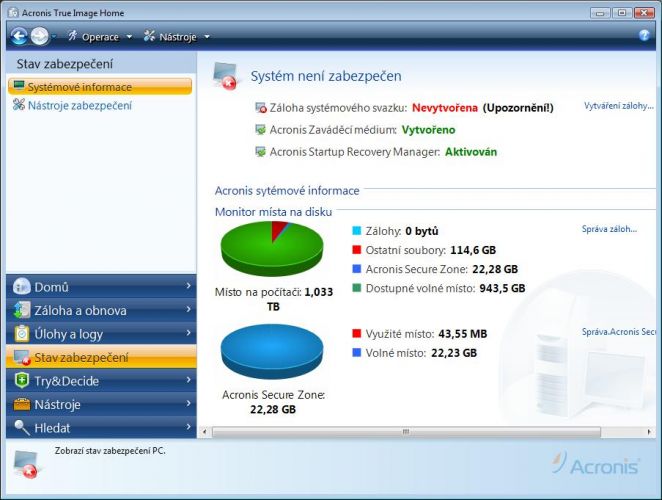
Task: Click the Try&Decide shield icon
Action: pos(22,380)
